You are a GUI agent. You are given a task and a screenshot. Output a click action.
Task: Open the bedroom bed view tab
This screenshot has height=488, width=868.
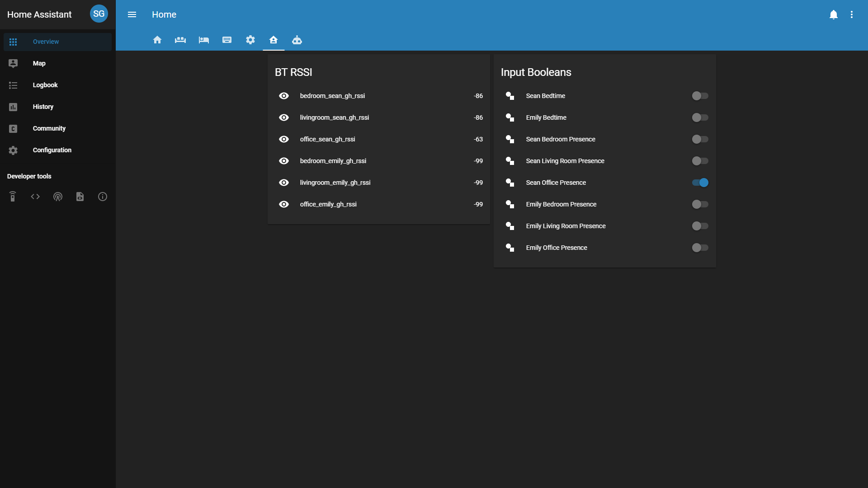point(204,40)
